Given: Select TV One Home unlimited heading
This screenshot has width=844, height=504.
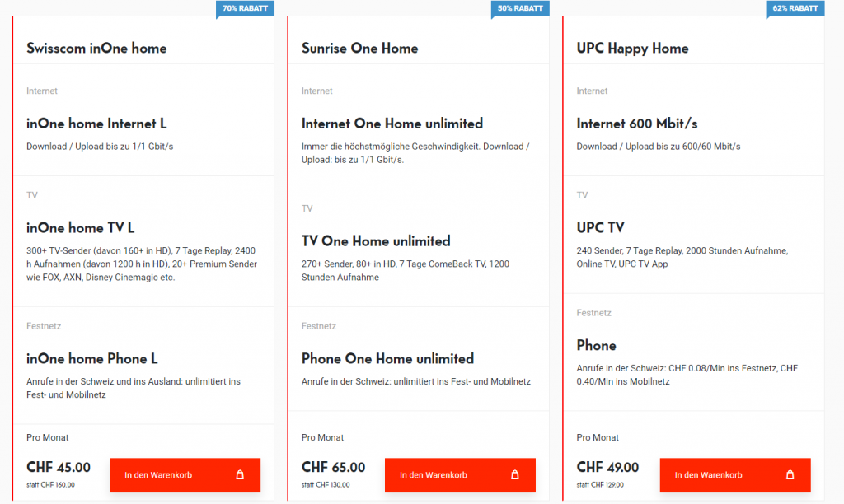Looking at the screenshot, I should 376,241.
